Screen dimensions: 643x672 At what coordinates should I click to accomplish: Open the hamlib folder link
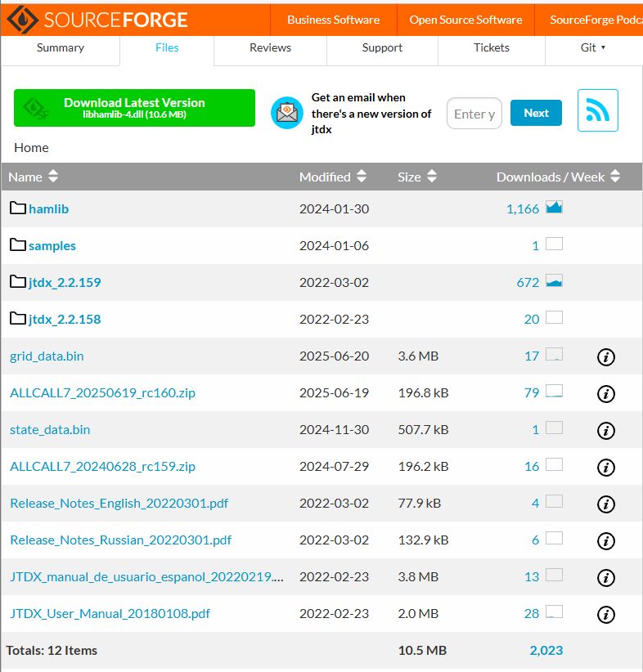(x=48, y=208)
